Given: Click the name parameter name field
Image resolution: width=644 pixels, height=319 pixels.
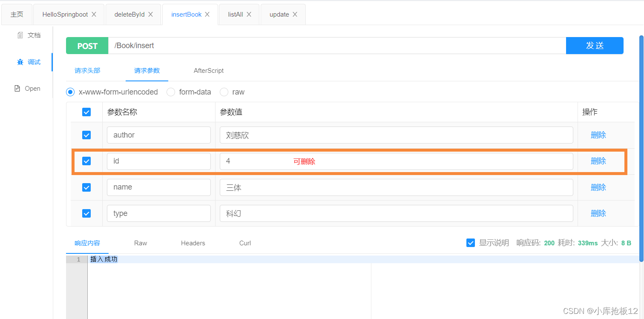Looking at the screenshot, I should pyautogui.click(x=159, y=187).
